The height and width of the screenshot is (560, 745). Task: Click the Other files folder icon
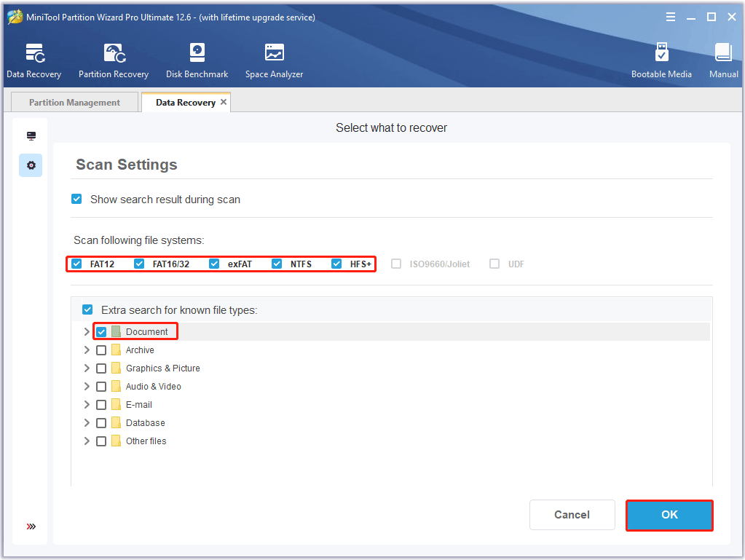[x=116, y=441]
